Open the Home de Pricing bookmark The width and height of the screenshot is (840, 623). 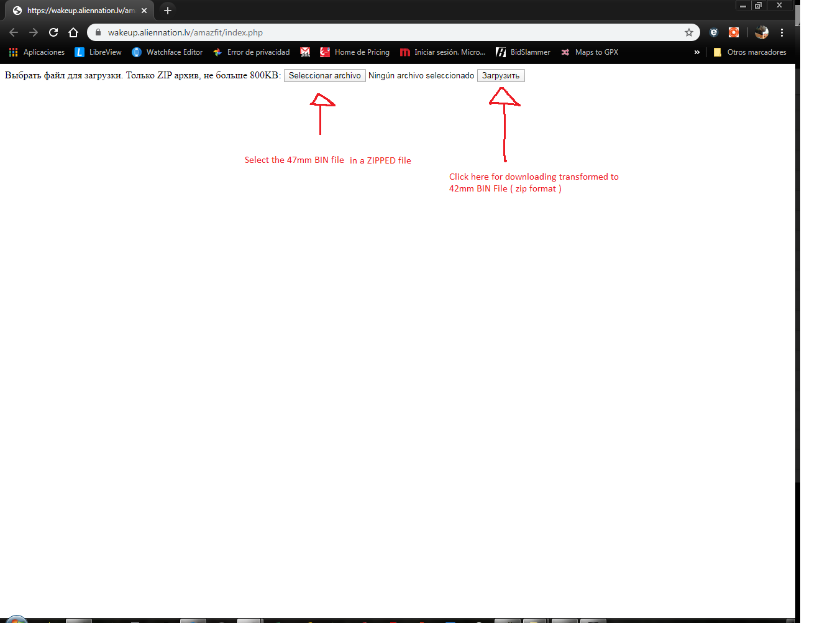(355, 52)
